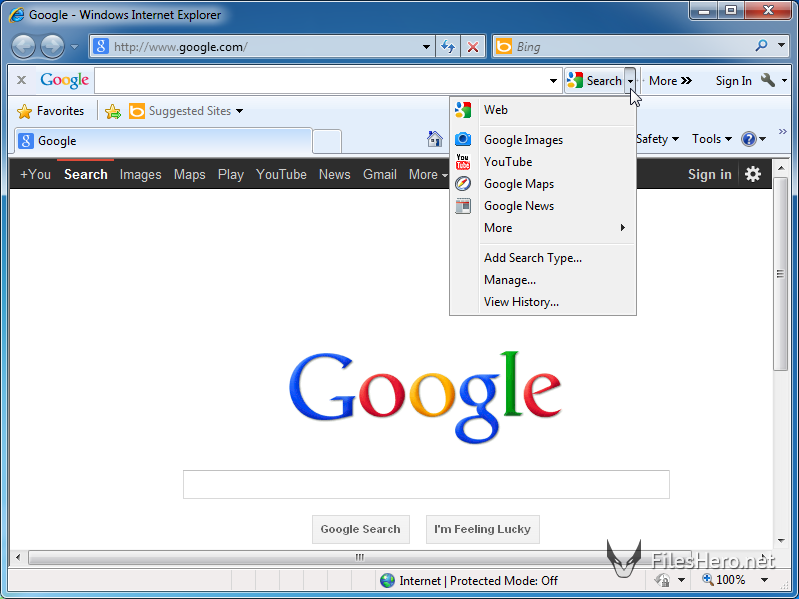Click Search in the black Google bar
Image resolution: width=799 pixels, height=599 pixels.
86,174
